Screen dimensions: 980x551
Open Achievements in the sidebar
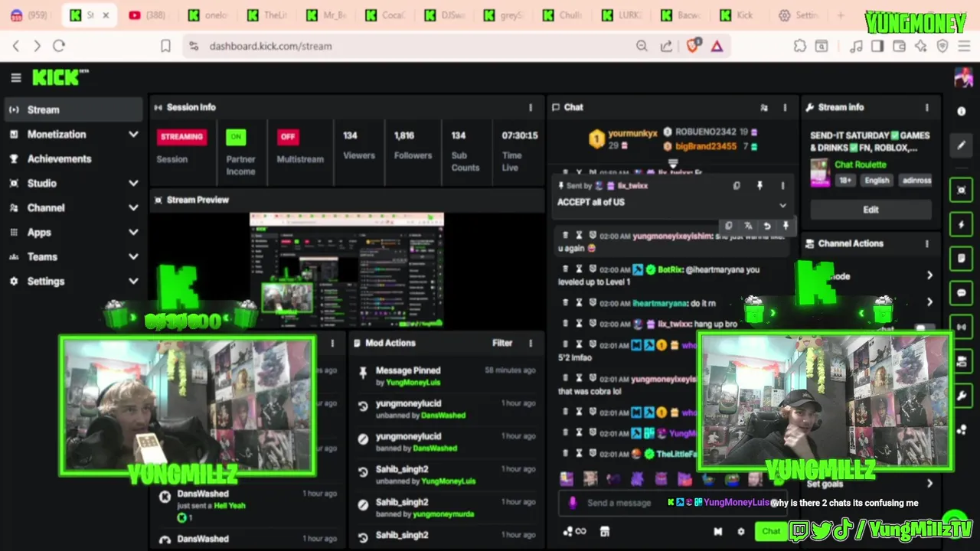point(73,158)
